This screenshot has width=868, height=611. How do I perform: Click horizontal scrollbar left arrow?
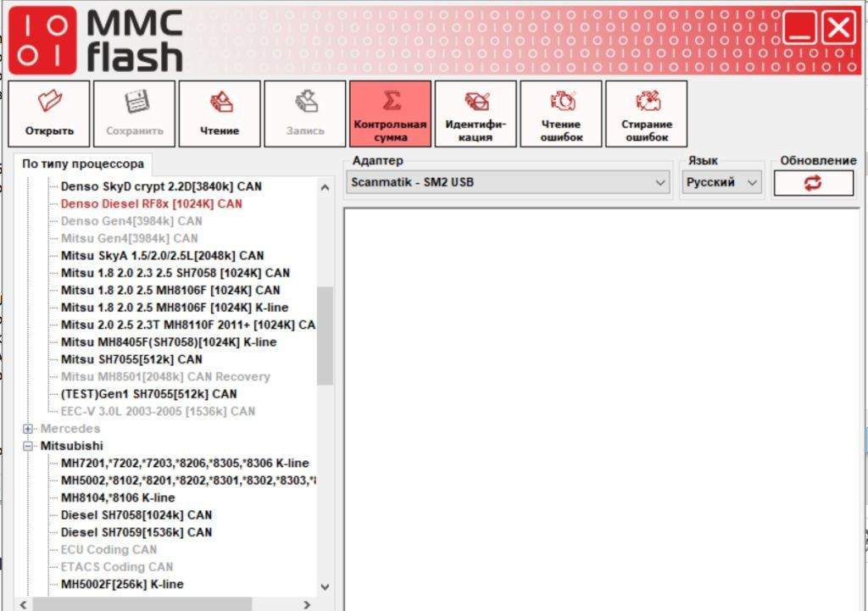[23, 604]
